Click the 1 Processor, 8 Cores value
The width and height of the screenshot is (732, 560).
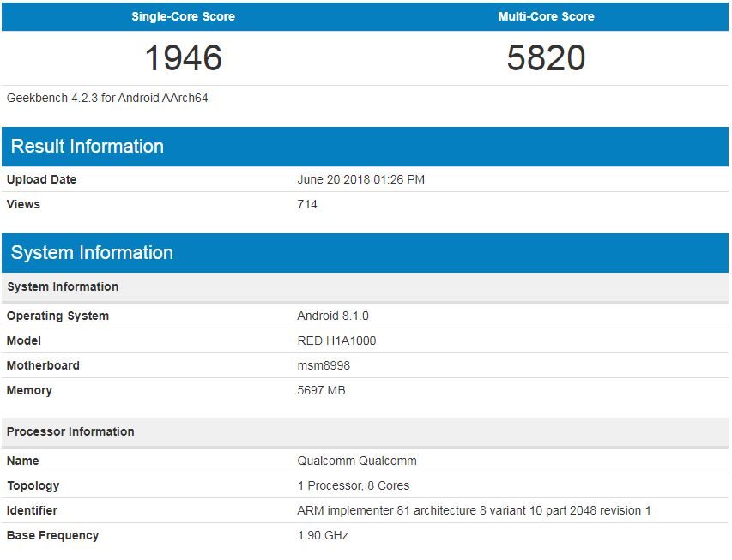pyautogui.click(x=354, y=485)
